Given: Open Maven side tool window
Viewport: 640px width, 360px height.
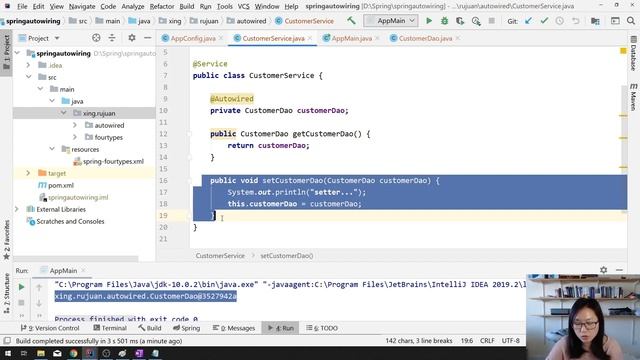Looking at the screenshot, I should point(633,97).
